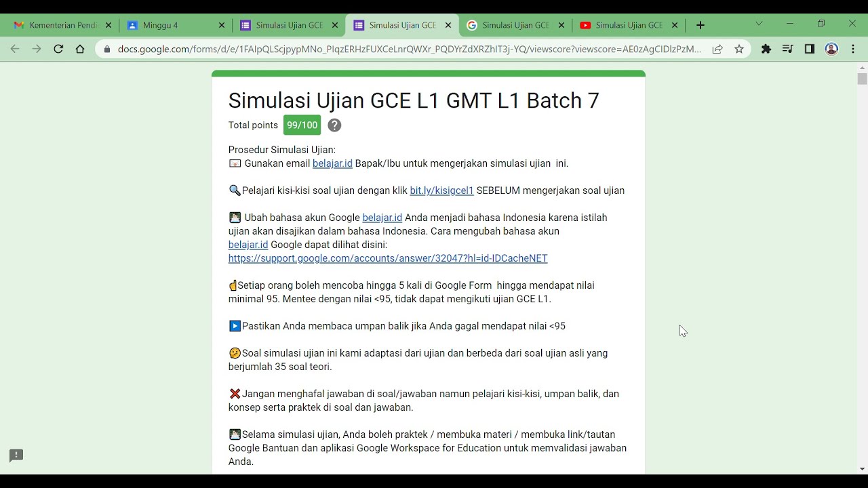Open the bit.ly/kisigcel1 link
The image size is (868, 488).
coord(441,190)
